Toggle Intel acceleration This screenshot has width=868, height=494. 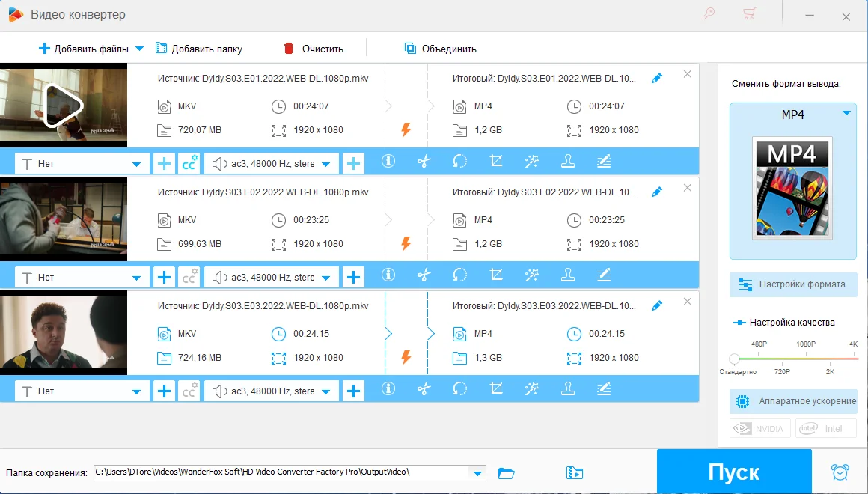click(x=825, y=429)
